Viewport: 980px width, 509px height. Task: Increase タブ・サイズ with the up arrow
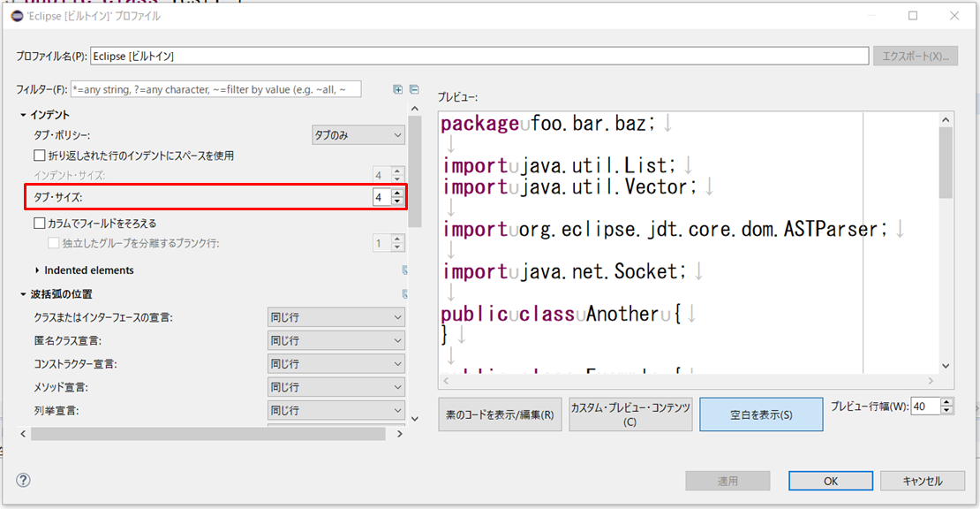[x=397, y=193]
